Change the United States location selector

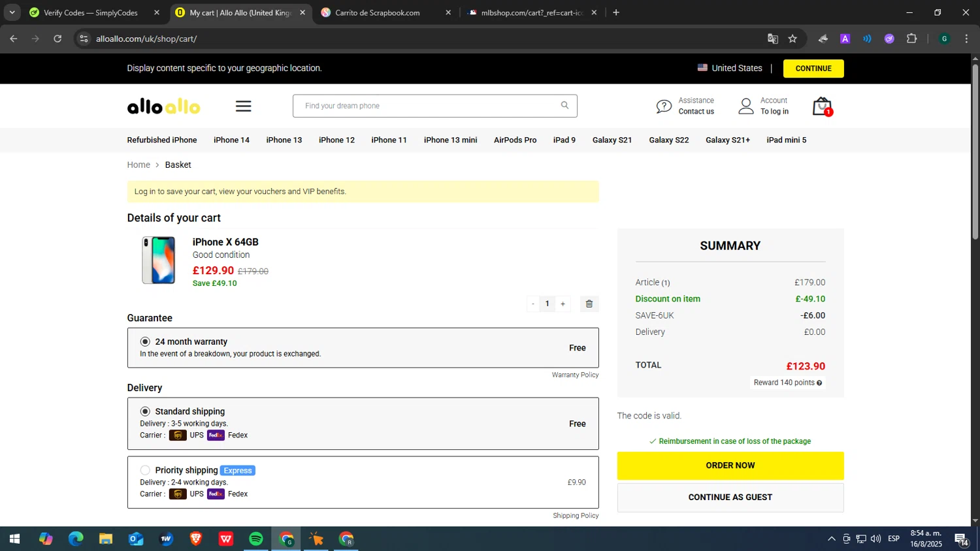pos(730,68)
